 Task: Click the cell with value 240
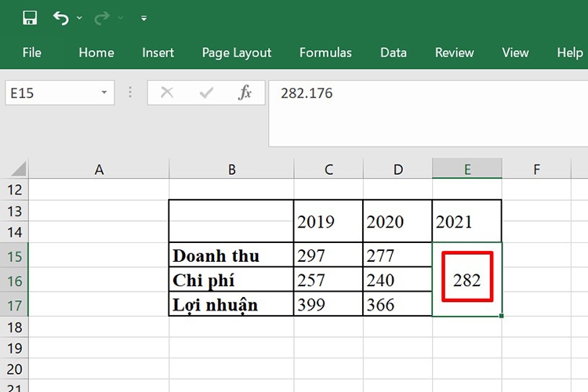click(x=397, y=280)
